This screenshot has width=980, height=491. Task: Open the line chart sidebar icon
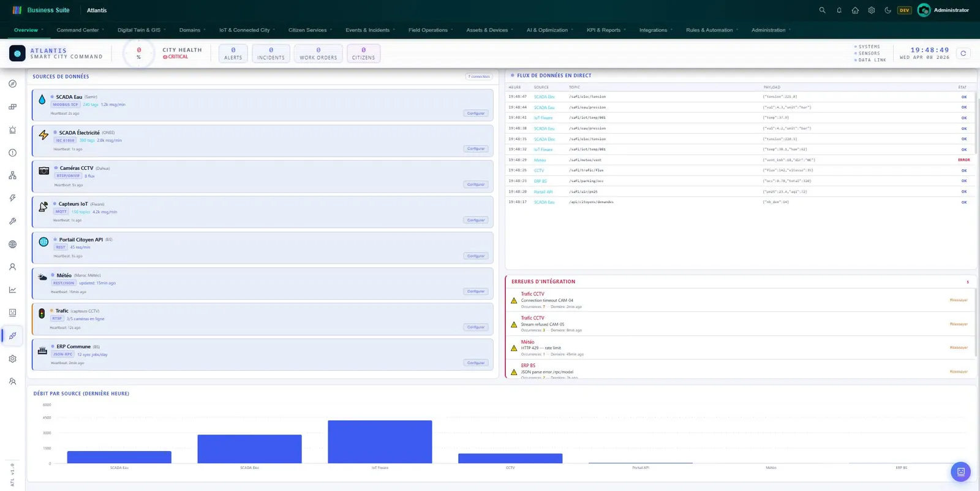tap(12, 290)
